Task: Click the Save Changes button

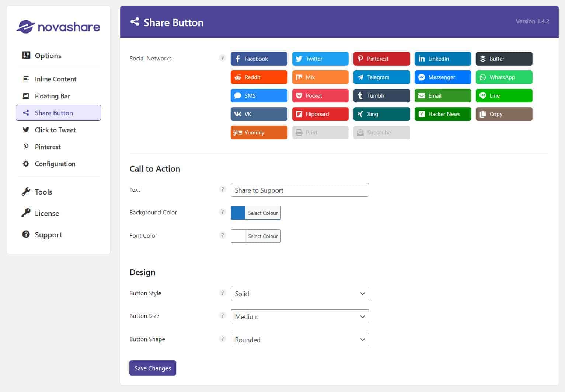Action: tap(152, 368)
